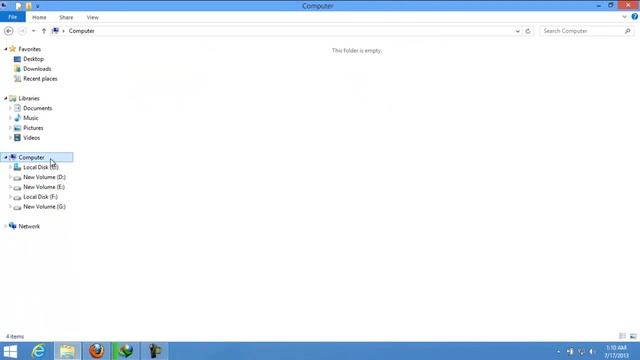Screen dimensions: 640x360
Task: Click Computer in the address bar
Action: (x=82, y=31)
